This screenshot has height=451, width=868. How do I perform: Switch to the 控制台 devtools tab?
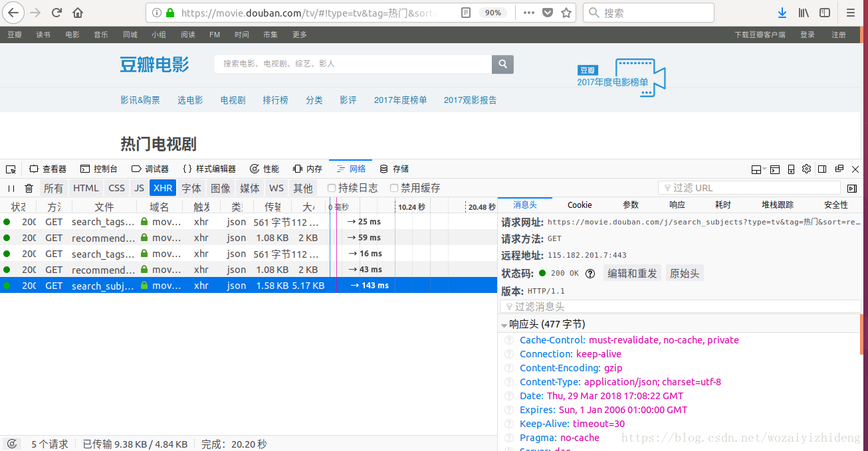coord(99,169)
